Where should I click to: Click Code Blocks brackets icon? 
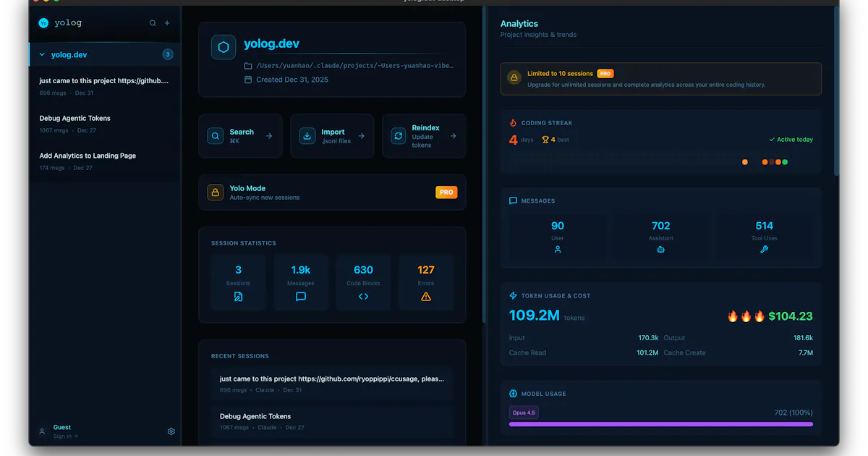click(x=363, y=297)
